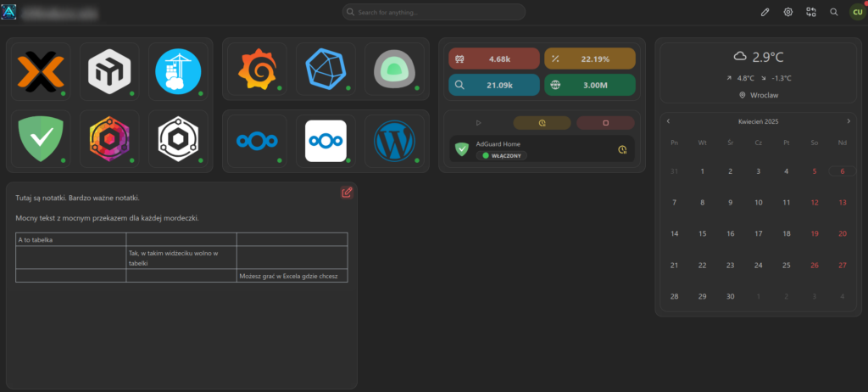Open the large AdGuard shield app tile
The image size is (868, 392).
click(x=41, y=138)
